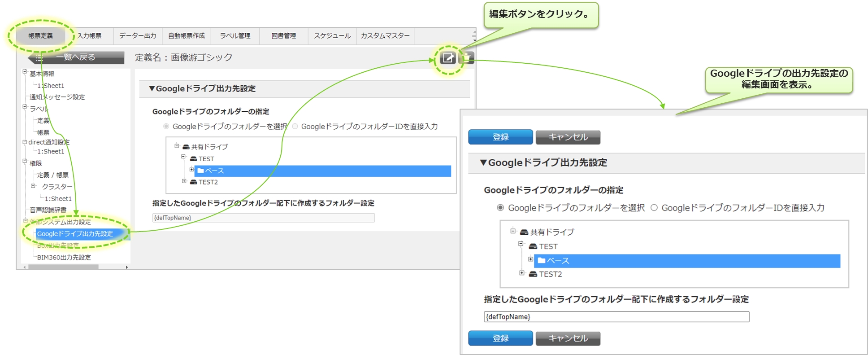868x355 pixels.
Task: Click 一覧へ戻る back button
Action: (76, 57)
